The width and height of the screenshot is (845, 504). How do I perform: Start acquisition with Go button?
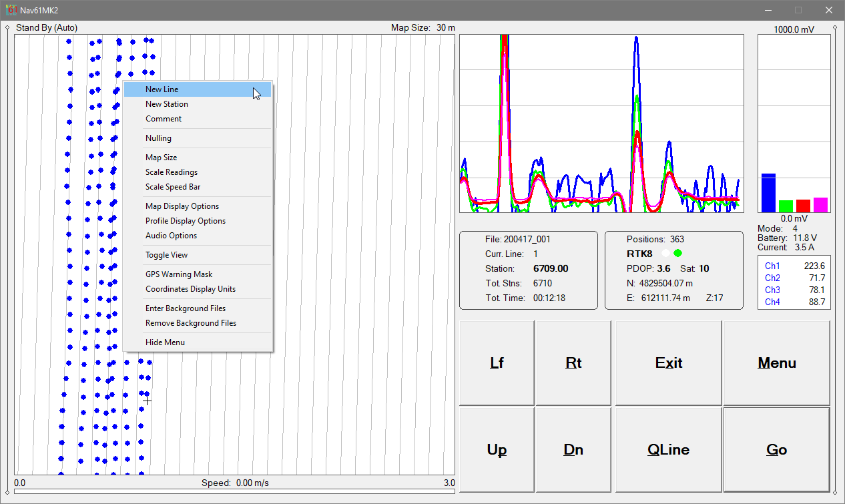(x=777, y=450)
